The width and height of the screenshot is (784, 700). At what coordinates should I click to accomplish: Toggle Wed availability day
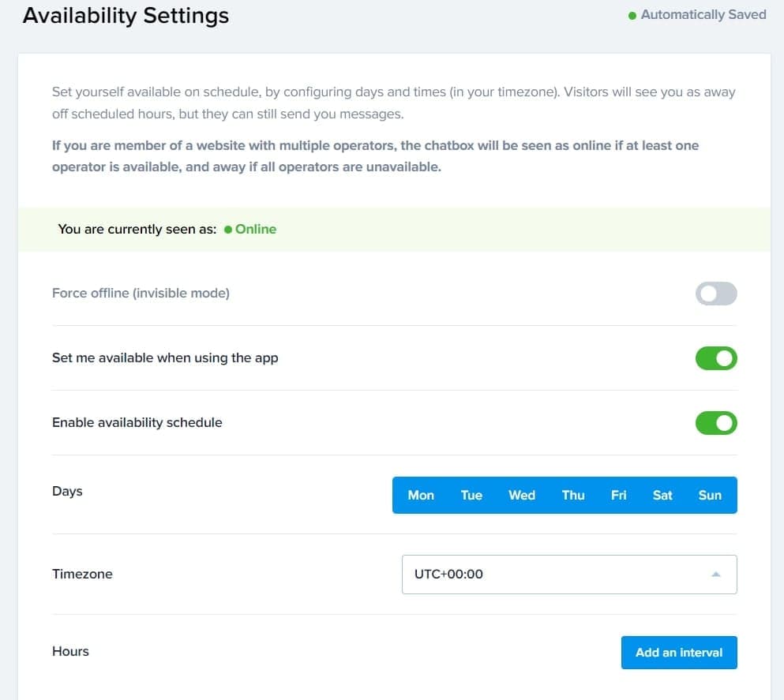click(522, 496)
